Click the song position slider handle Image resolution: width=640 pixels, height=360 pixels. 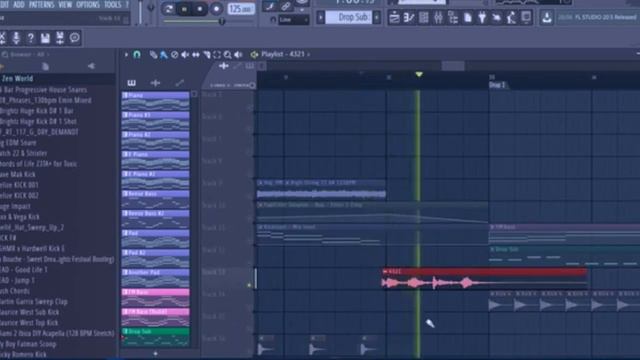click(222, 21)
